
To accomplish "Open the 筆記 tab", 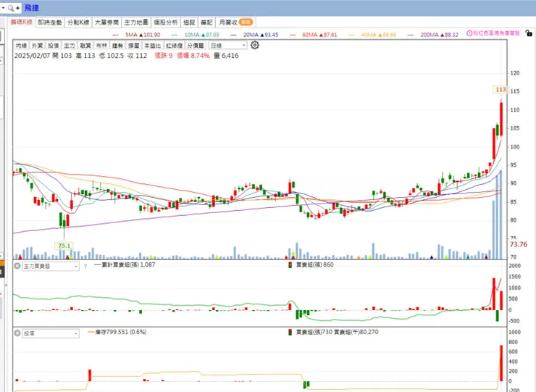I will (x=206, y=22).
